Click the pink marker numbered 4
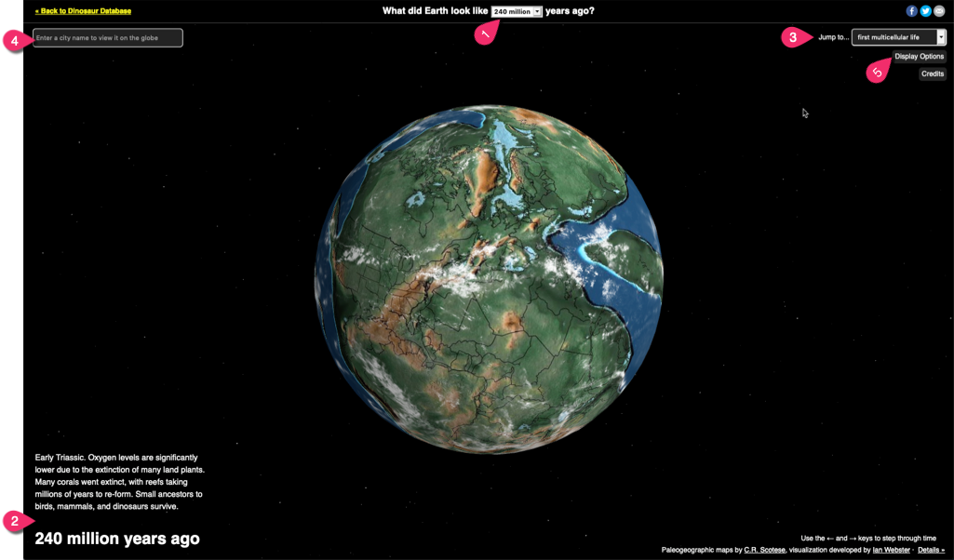Image resolution: width=954 pixels, height=560 pixels. pos(14,41)
